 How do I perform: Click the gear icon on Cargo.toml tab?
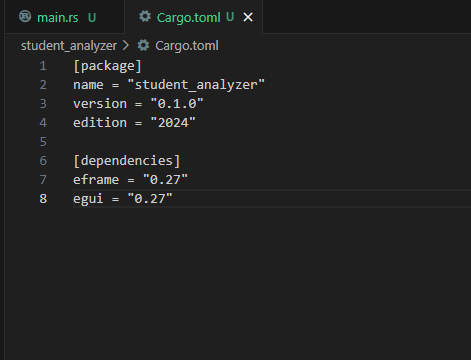click(x=145, y=16)
